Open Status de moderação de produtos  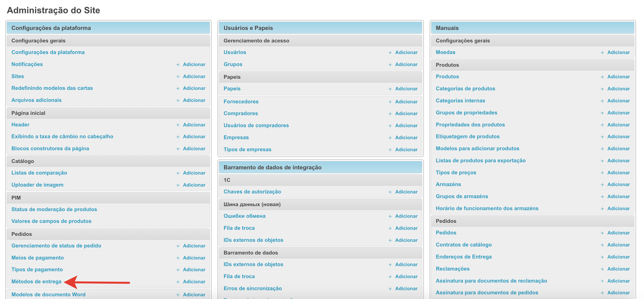54,209
